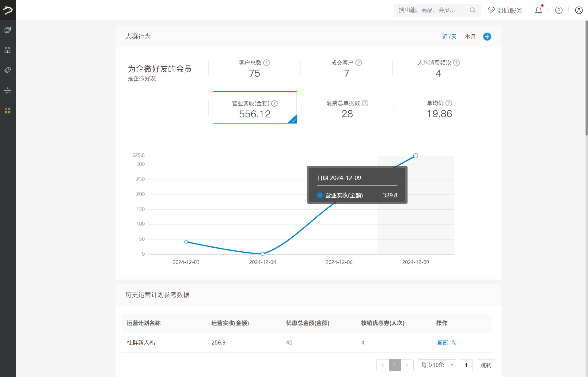
Task: Click the notification bell icon
Action: (538, 10)
